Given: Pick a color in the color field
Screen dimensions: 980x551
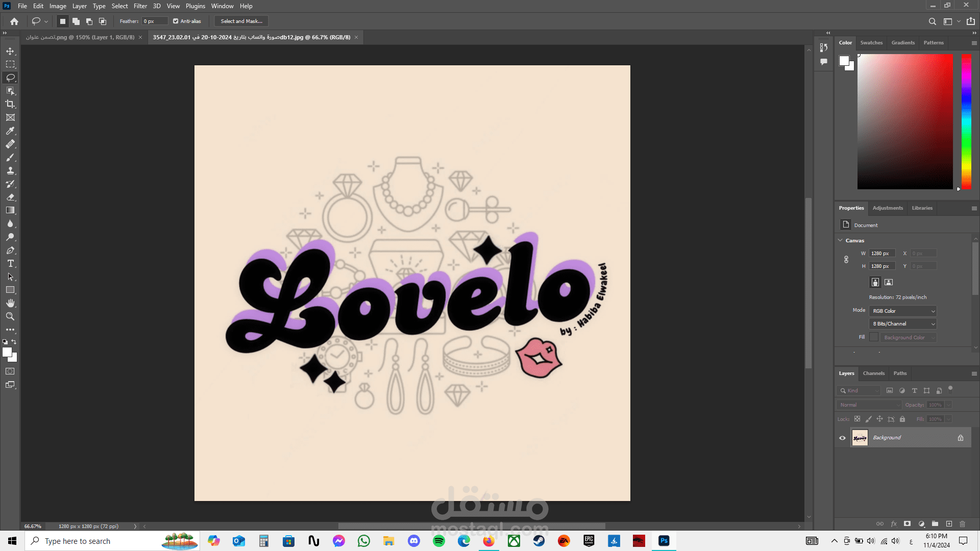Looking at the screenshot, I should [x=905, y=121].
